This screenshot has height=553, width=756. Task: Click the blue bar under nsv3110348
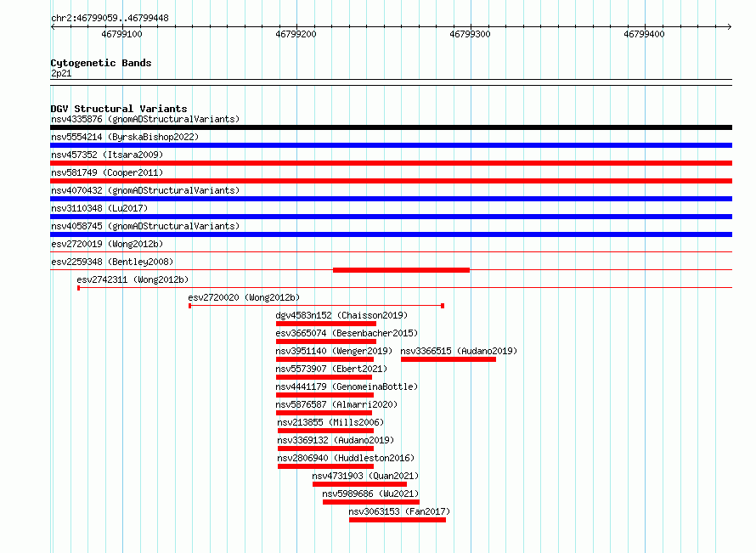pyautogui.click(x=391, y=217)
